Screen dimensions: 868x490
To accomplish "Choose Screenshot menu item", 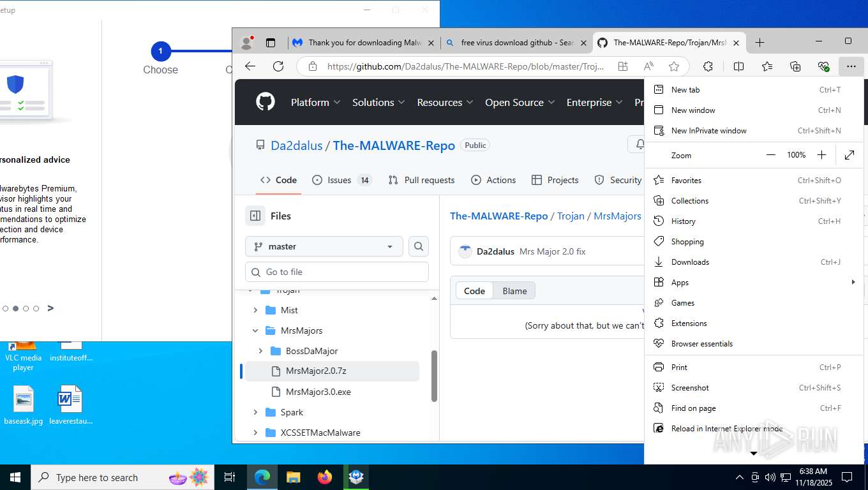I will (x=754, y=388).
